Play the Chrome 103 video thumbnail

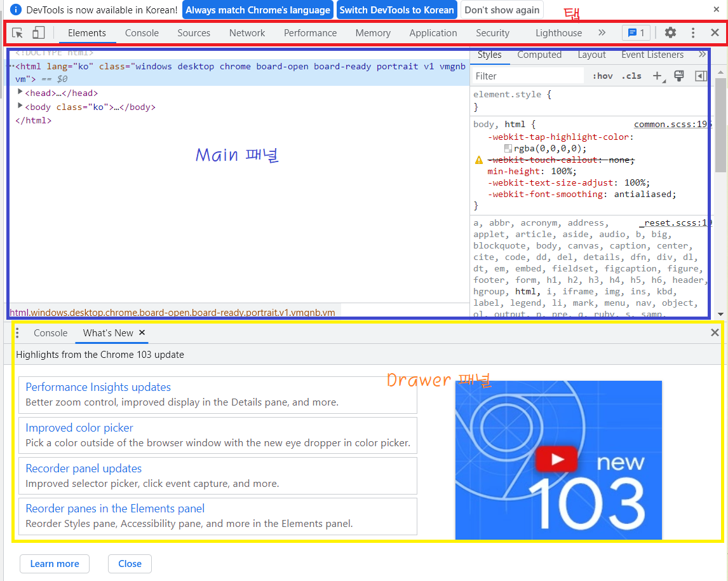pos(557,459)
